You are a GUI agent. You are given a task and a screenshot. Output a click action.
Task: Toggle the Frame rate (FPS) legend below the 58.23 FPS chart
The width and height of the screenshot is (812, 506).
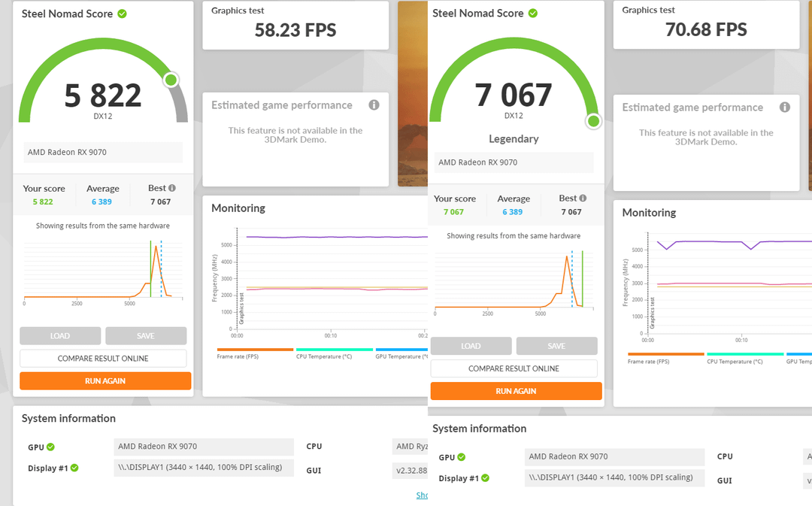pos(255,353)
